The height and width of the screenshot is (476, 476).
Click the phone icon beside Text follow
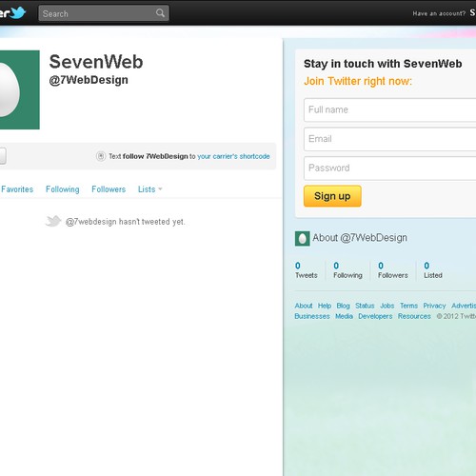101,156
